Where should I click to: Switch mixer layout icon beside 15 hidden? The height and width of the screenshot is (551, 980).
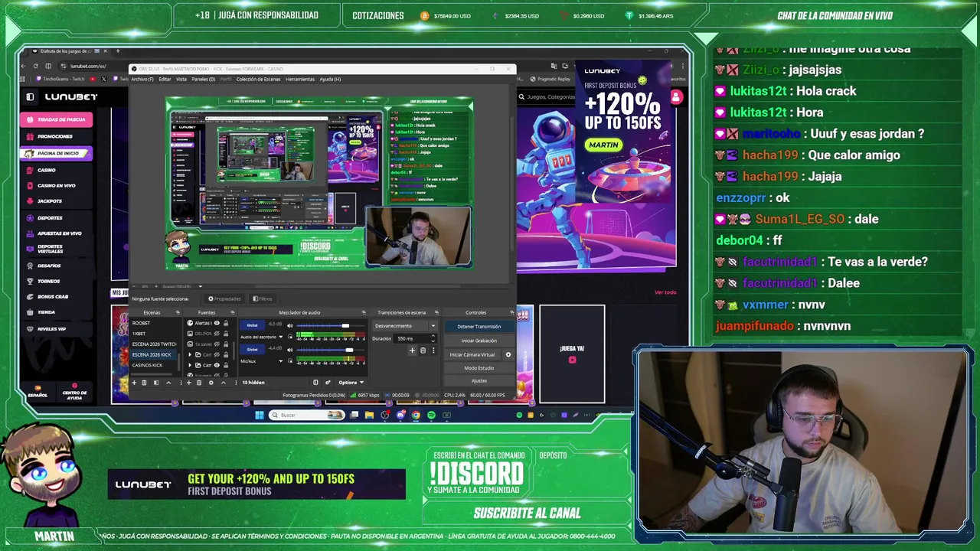(x=315, y=383)
